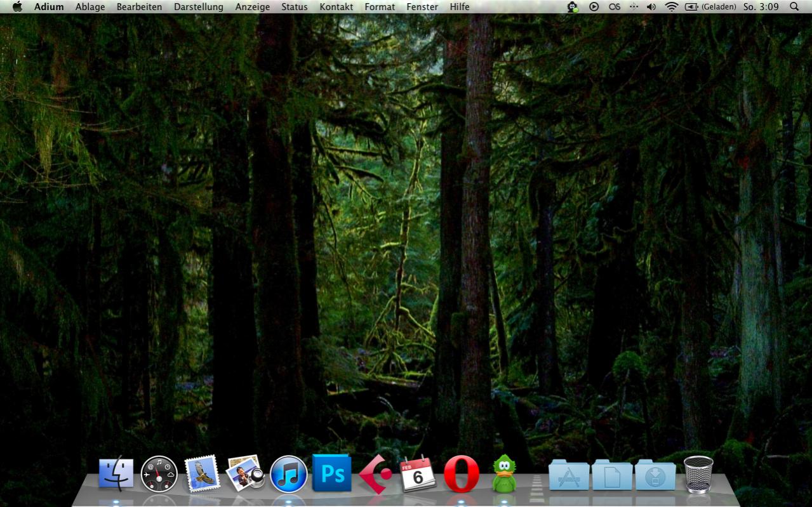Open the Bearbeiten menu
Viewport: 812px width, 507px height.
139,7
